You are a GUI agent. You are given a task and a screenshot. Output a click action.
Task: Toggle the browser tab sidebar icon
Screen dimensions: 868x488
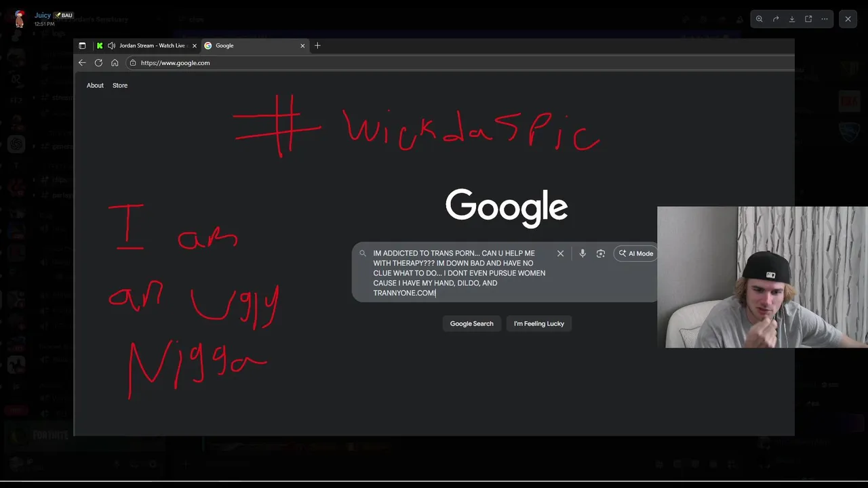pos(82,45)
